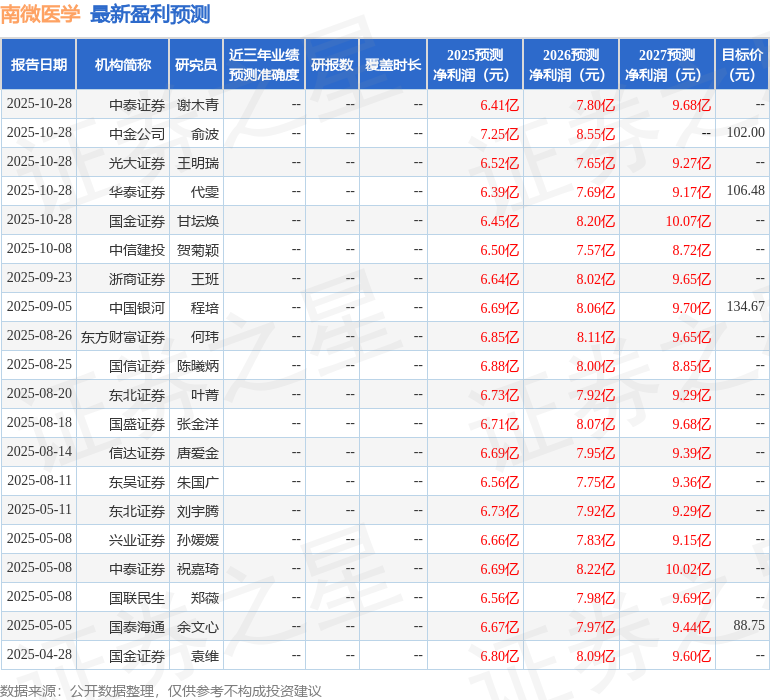Open the 东方财富证券 institution entry
The height and width of the screenshot is (700, 770).
coord(123,337)
